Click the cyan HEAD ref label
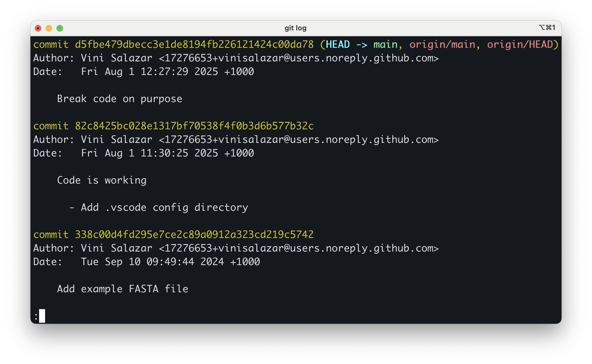This screenshot has height=364, width=592. 338,45
